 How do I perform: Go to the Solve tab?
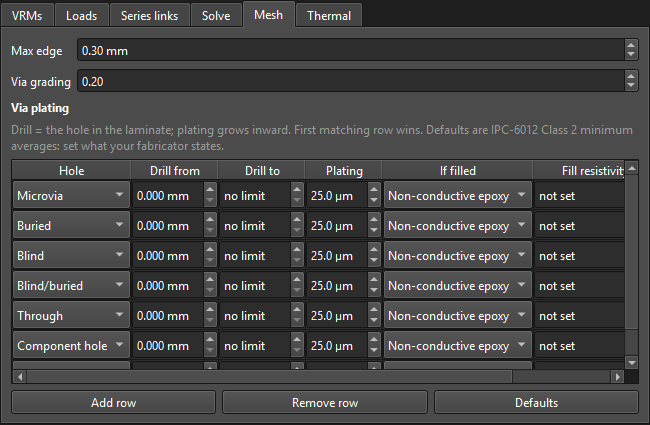[x=216, y=16]
